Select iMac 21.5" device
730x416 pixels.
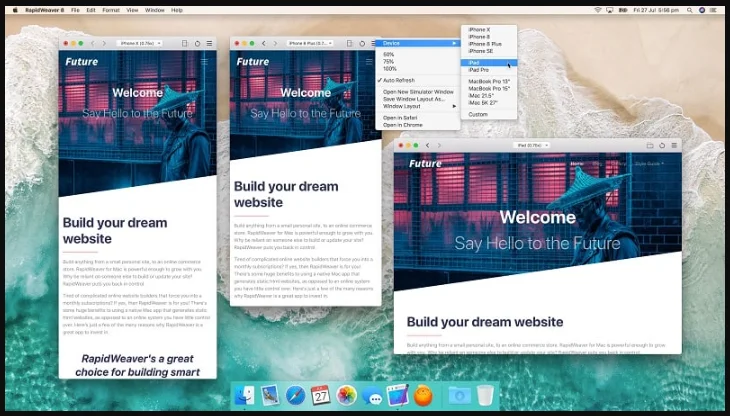(x=489, y=95)
